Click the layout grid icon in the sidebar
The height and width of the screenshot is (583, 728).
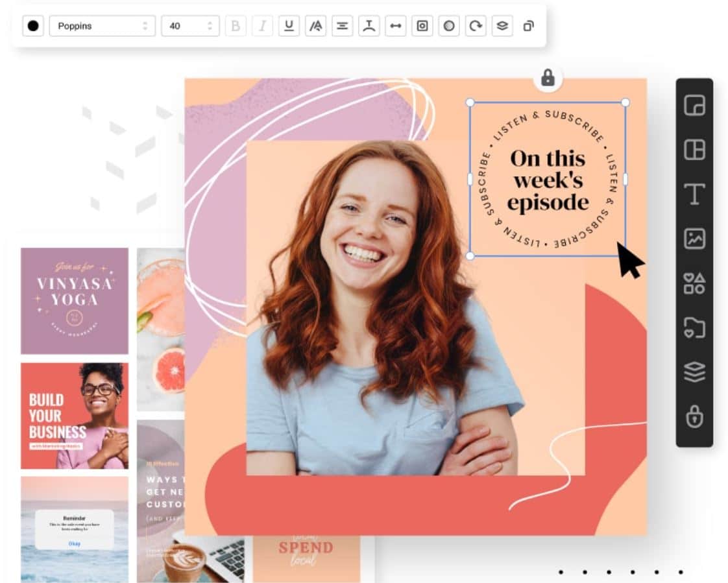point(694,150)
